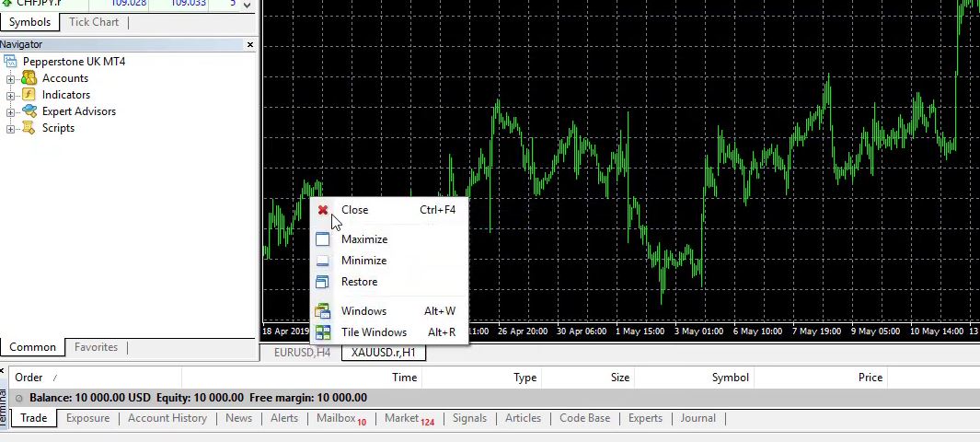Image resolution: width=980 pixels, height=442 pixels.
Task: Click the Balance 10 000.00 USD row
Action: point(494,398)
